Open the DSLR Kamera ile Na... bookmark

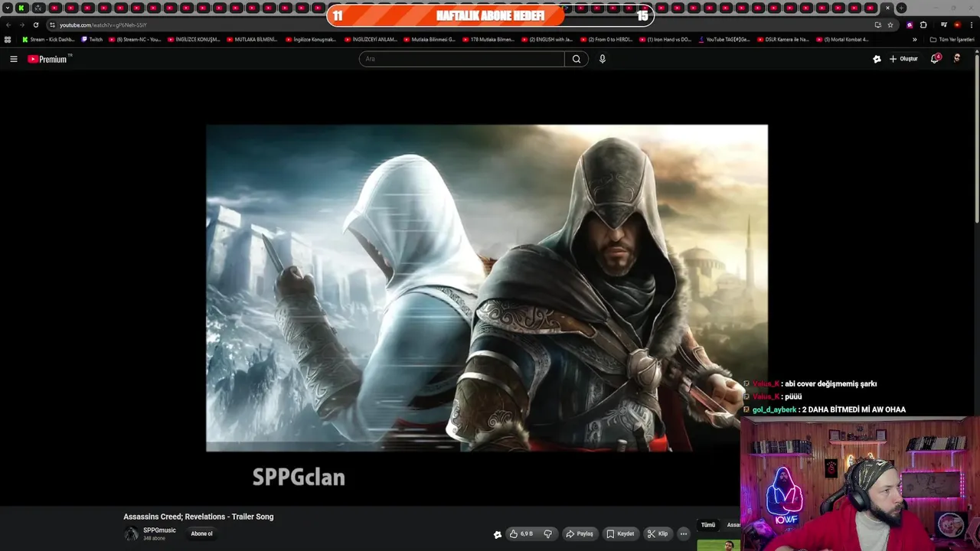(x=782, y=39)
